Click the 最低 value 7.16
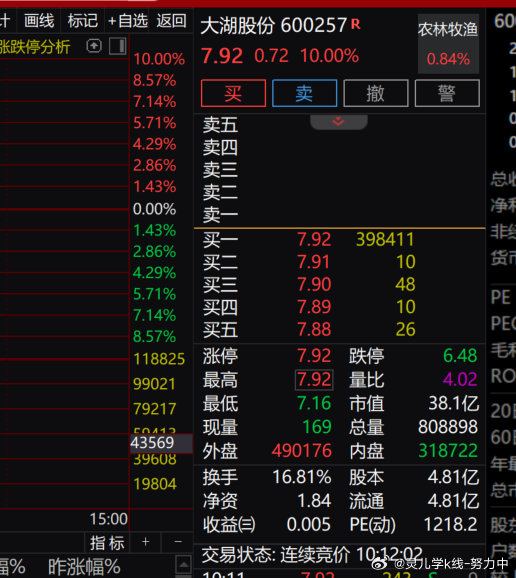 [x=314, y=403]
